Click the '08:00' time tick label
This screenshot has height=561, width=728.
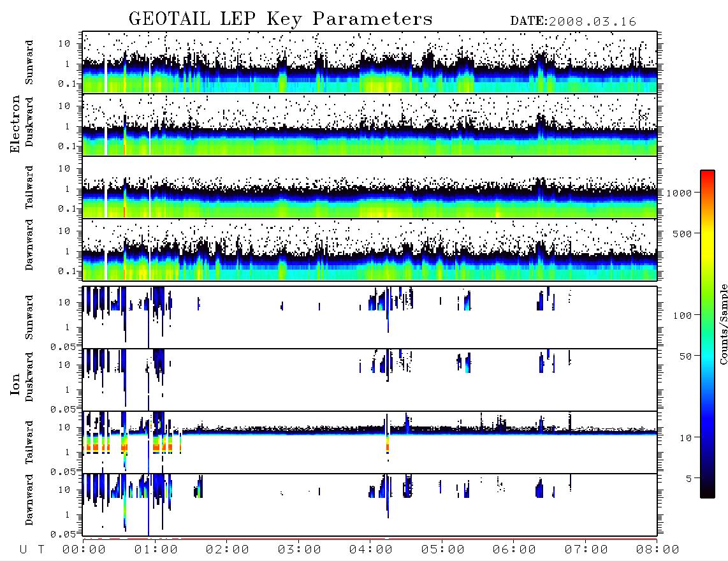658,550
